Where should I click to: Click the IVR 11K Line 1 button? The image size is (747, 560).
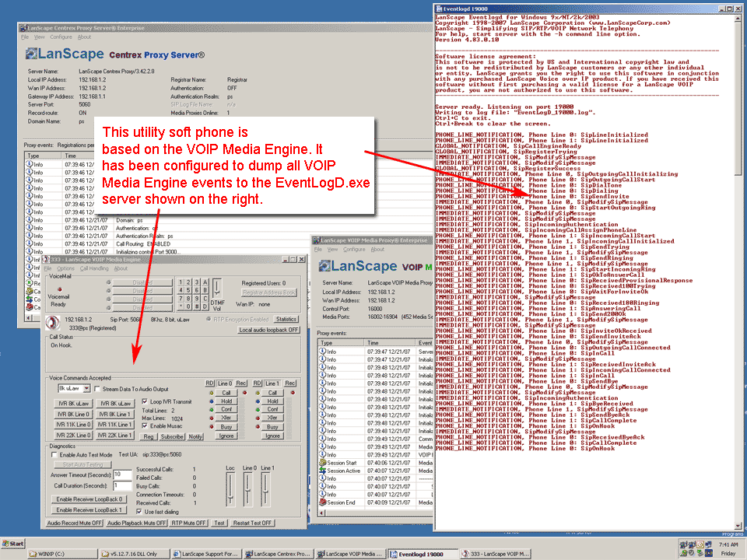pyautogui.click(x=115, y=425)
